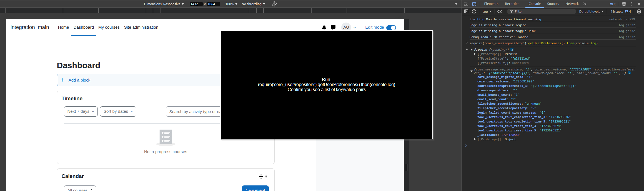Click the info badge after logged object summary
This screenshot has width=644, height=191.
[629, 73]
